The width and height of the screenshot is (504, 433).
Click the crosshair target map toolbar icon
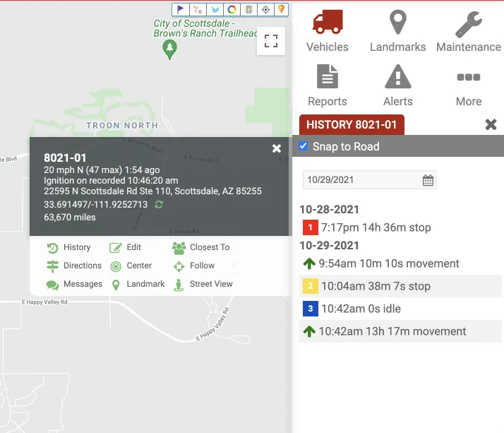(x=266, y=10)
